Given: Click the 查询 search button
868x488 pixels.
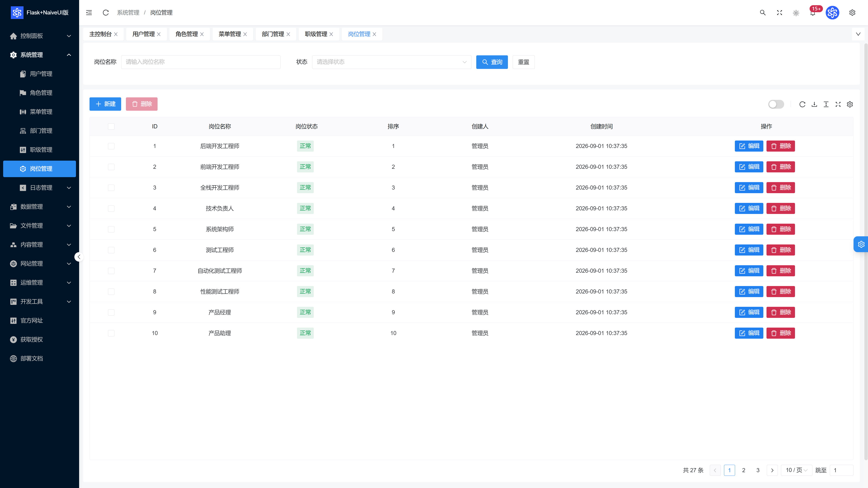Looking at the screenshot, I should click(x=492, y=62).
